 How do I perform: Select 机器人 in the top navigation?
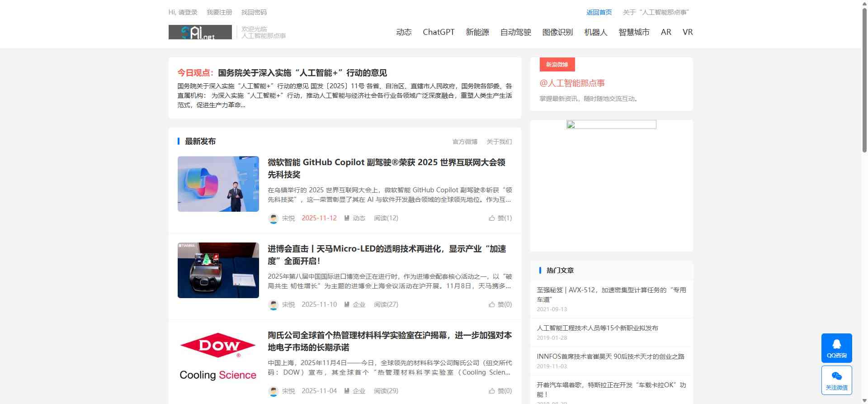coord(595,32)
